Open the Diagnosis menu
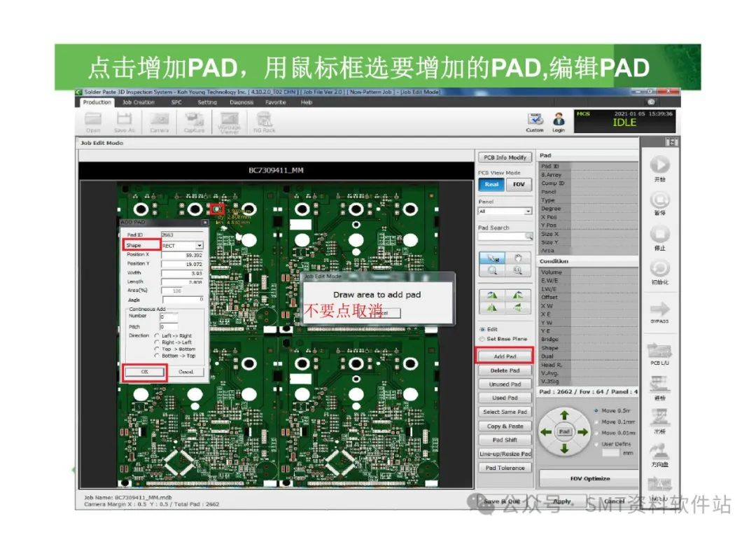Image resolution: width=756 pixels, height=535 pixels. (x=241, y=102)
